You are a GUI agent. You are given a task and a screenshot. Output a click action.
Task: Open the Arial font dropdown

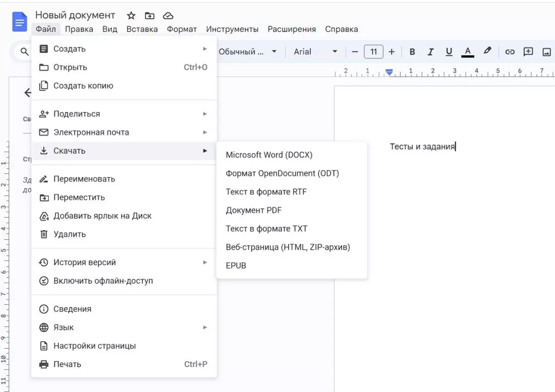click(x=315, y=52)
